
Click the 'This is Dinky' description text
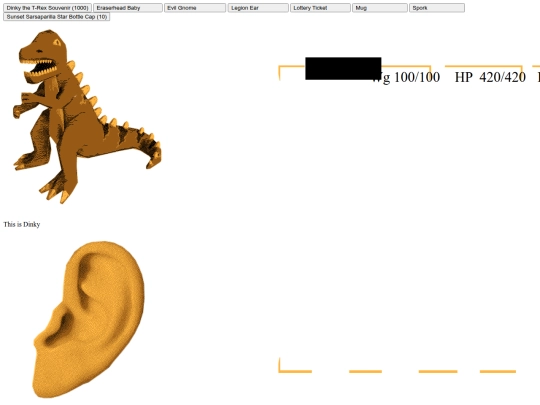click(x=22, y=225)
